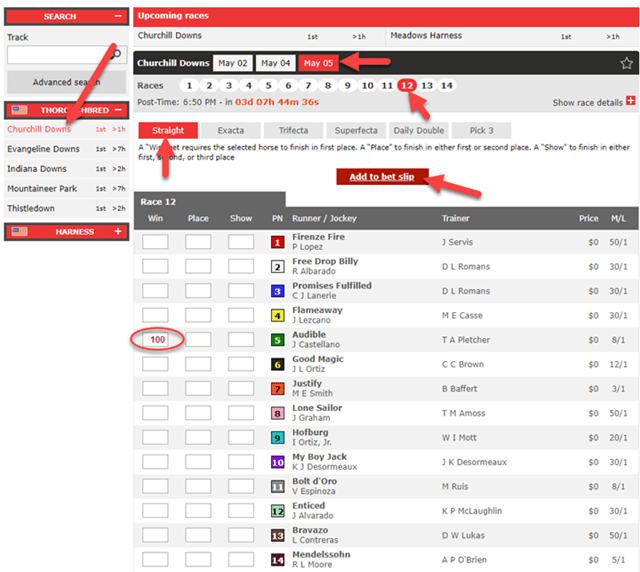The width and height of the screenshot is (640, 572).
Task: Open the Superfecta bet tab
Action: (356, 131)
